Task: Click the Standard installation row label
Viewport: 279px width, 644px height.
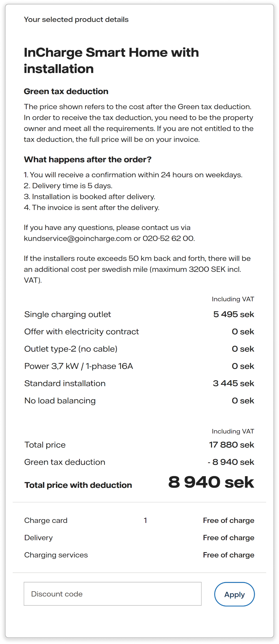Action: click(x=65, y=383)
